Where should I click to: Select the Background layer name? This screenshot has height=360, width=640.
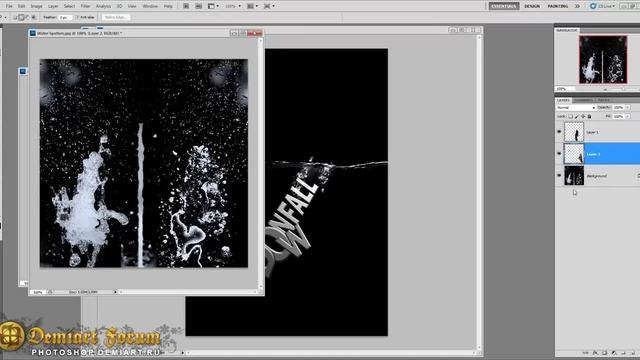(x=597, y=176)
